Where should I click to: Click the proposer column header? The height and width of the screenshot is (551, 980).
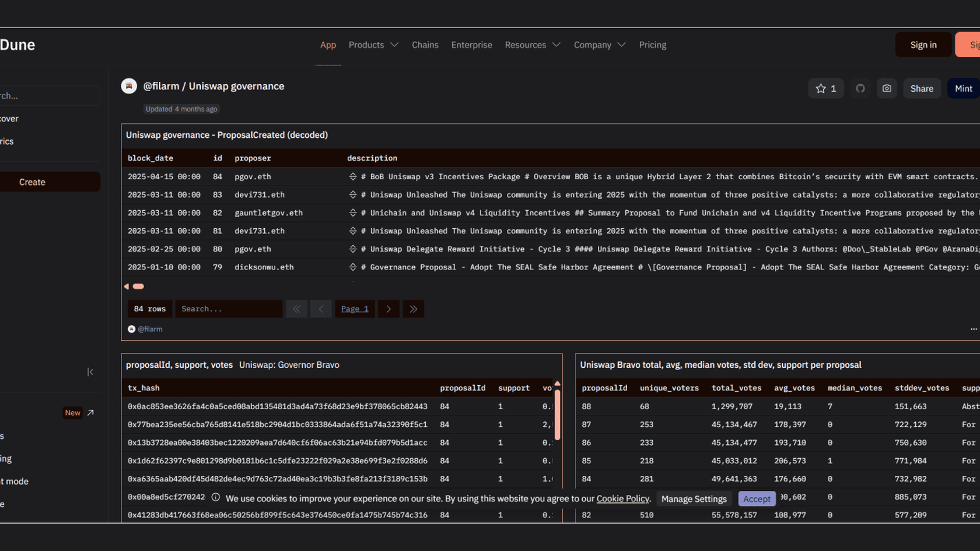point(253,158)
